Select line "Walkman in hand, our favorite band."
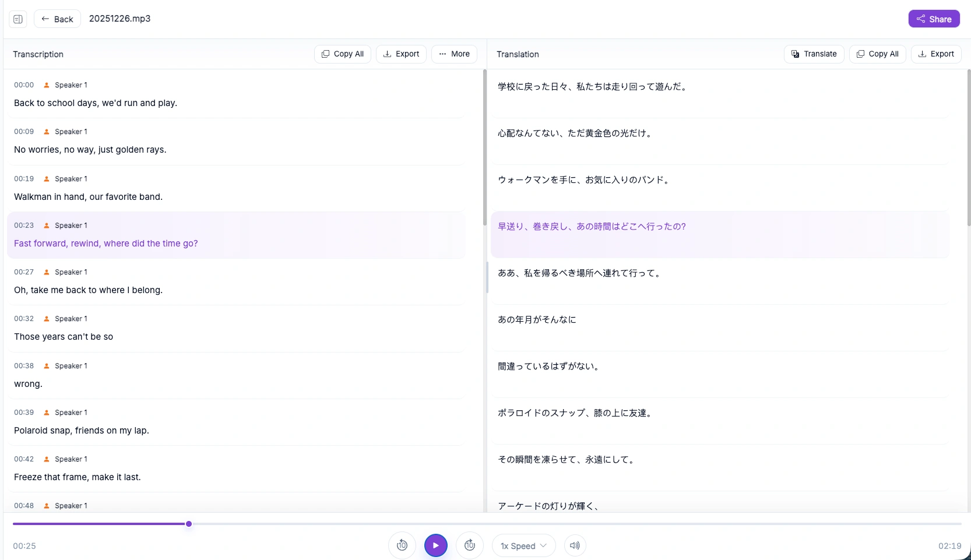The height and width of the screenshot is (560, 971). [x=88, y=197]
